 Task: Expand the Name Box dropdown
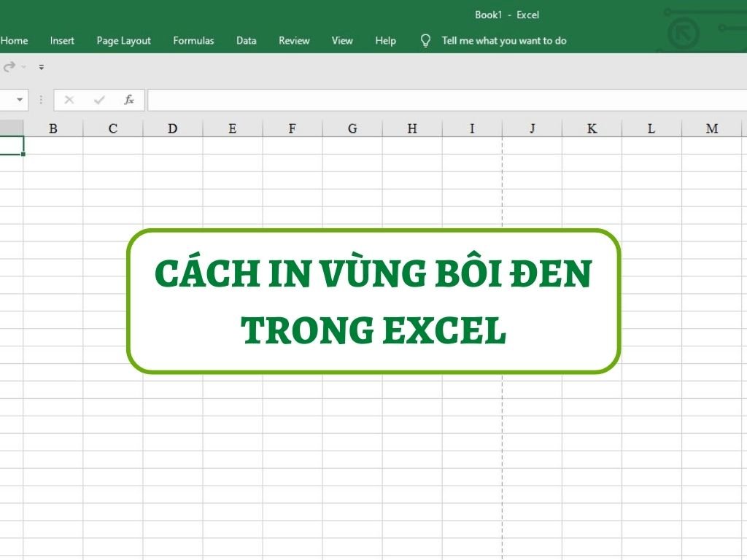[x=20, y=100]
